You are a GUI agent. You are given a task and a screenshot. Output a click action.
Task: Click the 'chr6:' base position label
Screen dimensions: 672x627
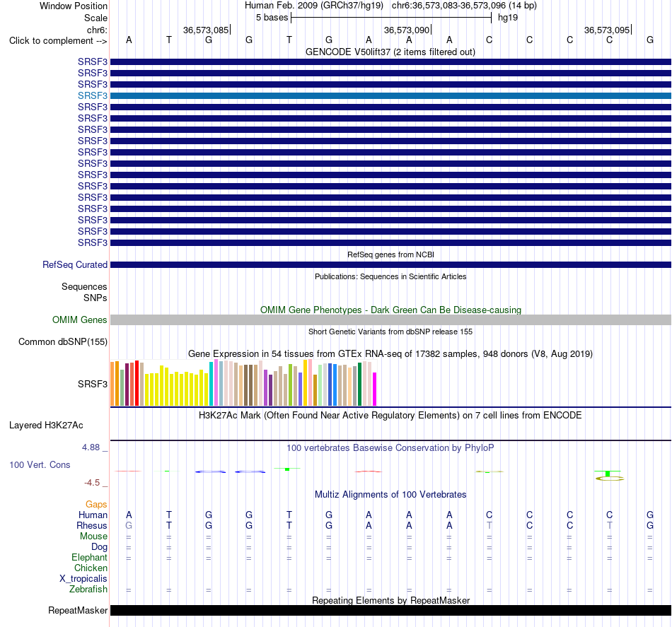point(97,30)
